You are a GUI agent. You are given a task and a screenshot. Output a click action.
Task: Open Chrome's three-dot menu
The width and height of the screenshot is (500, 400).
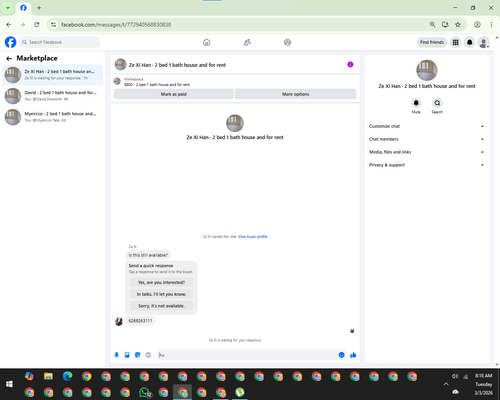pyautogui.click(x=491, y=25)
